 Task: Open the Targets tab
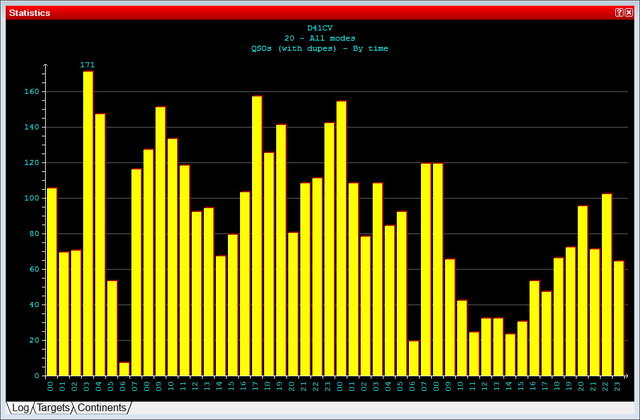53,408
